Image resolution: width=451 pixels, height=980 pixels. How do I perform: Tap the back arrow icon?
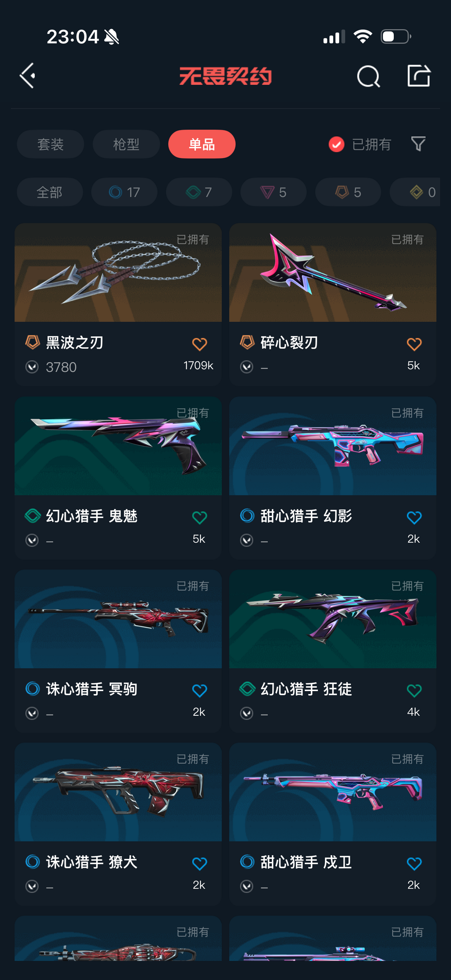28,76
